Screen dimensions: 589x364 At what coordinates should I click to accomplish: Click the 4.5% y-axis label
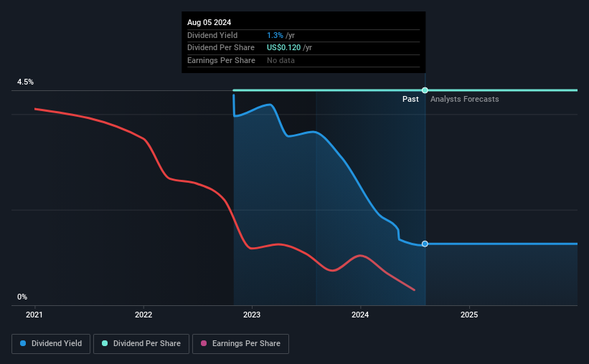click(26, 82)
